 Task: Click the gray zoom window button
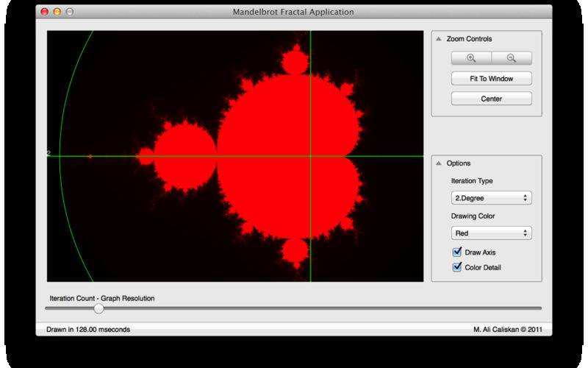pos(70,12)
